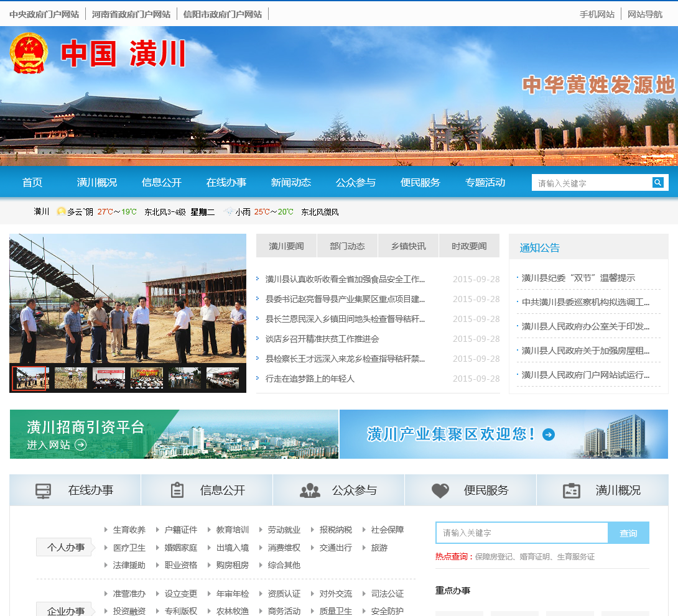The height and width of the screenshot is (616, 678).
Task: Click the 河南省政府门户网站 top link
Action: pyautogui.click(x=131, y=14)
